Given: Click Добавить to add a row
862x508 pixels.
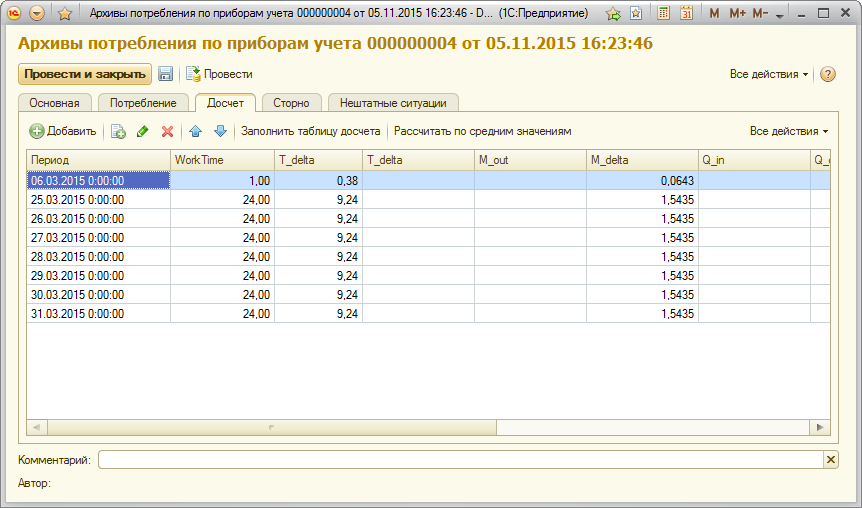Looking at the screenshot, I should pos(63,131).
